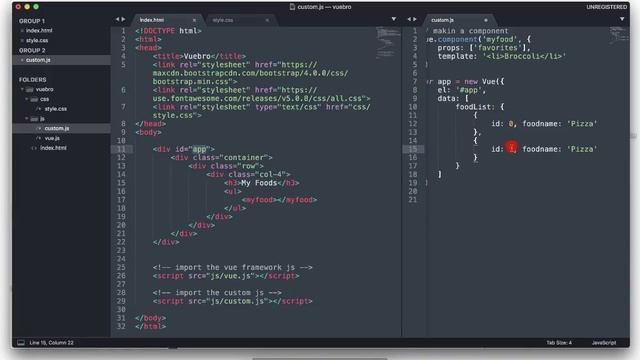This screenshot has width=640, height=360.
Task: Click the file-type icon beside tree index.html
Action: coord(34,148)
